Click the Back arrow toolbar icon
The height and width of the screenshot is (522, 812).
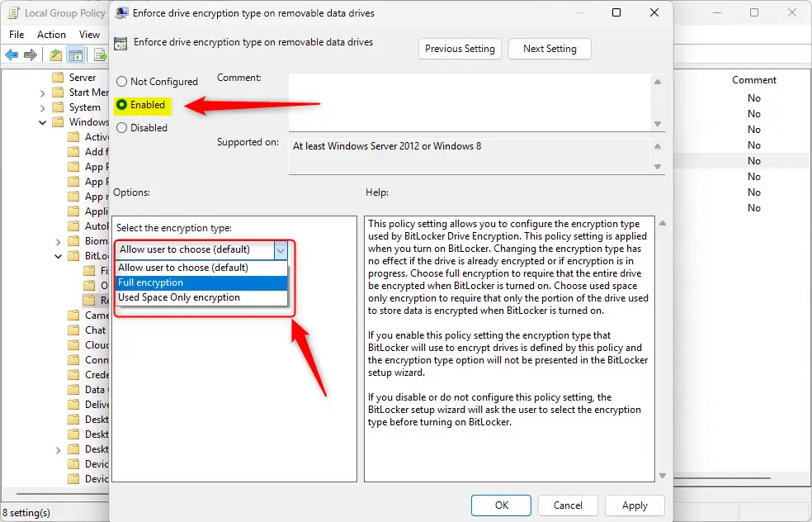tap(12, 55)
